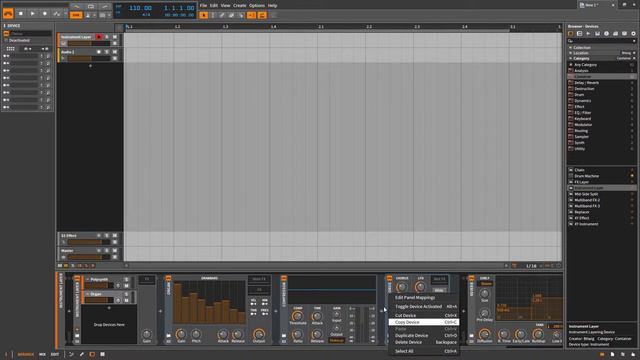Open the first browser tab icon

571,33
